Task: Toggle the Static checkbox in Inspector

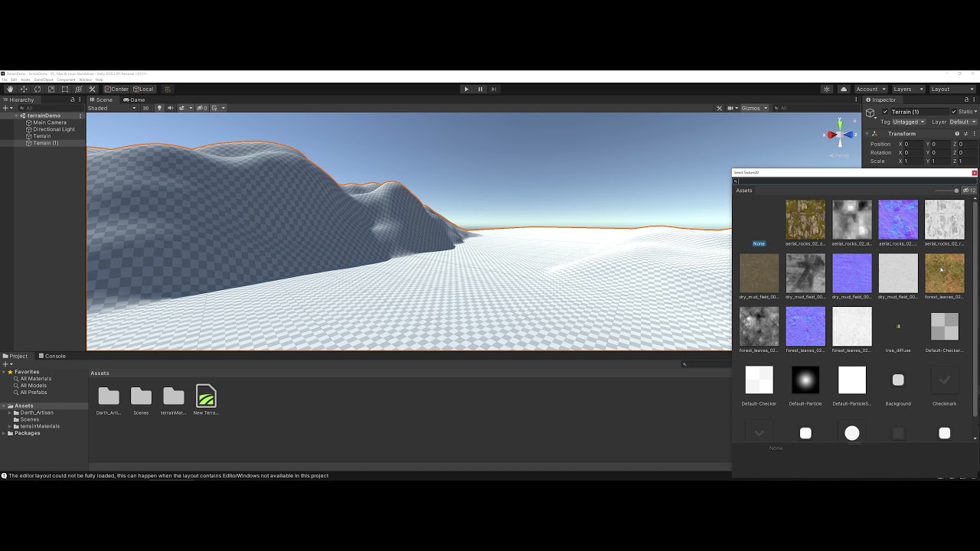Action: (x=953, y=112)
